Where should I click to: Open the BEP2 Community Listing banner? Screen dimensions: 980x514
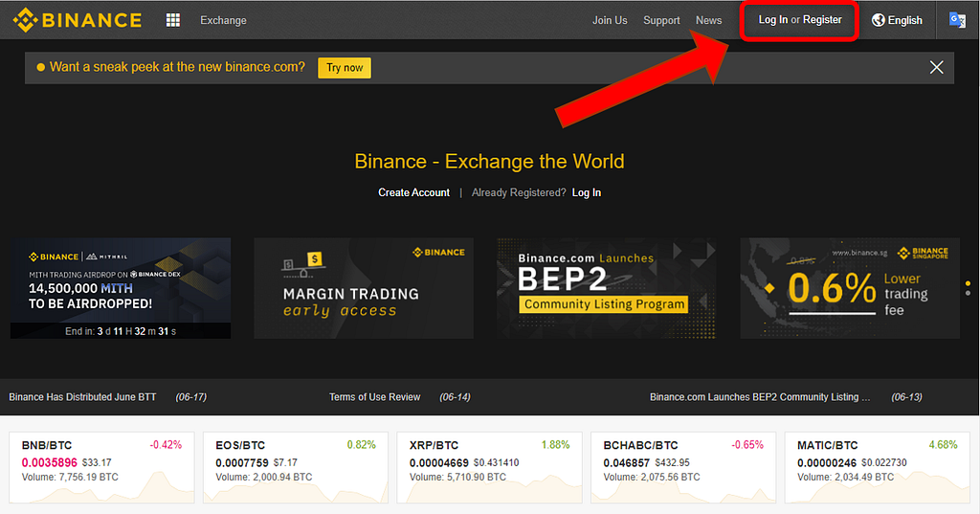(x=606, y=288)
